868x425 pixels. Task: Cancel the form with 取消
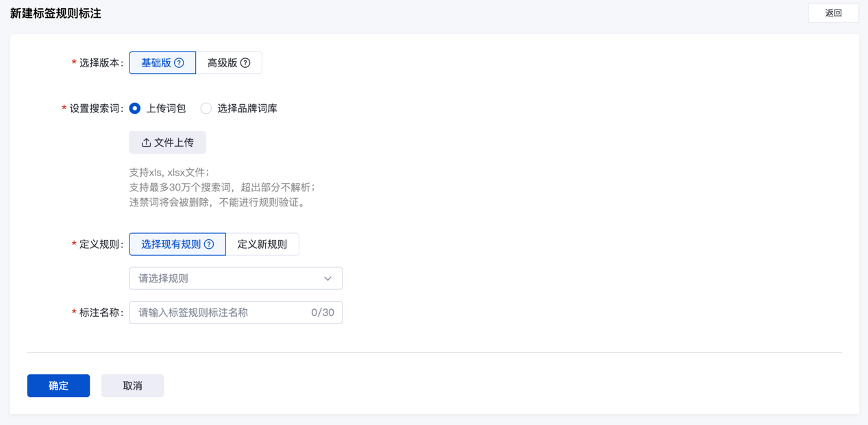[132, 386]
